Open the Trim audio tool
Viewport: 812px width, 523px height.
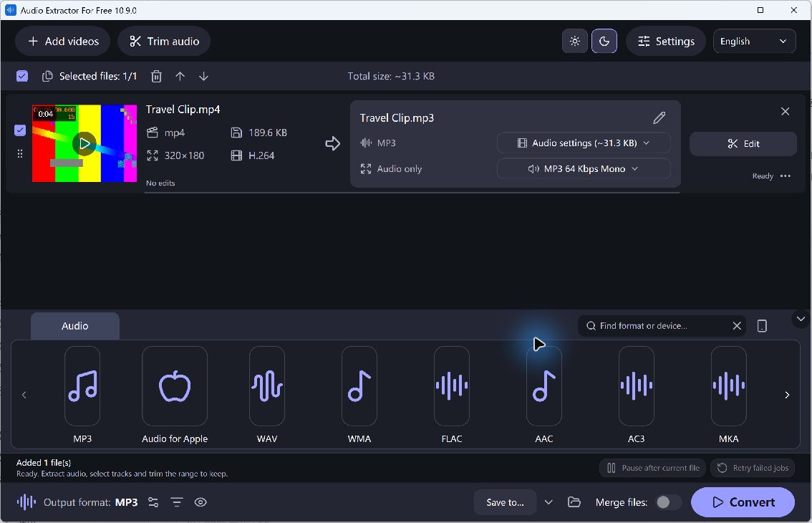(x=164, y=42)
